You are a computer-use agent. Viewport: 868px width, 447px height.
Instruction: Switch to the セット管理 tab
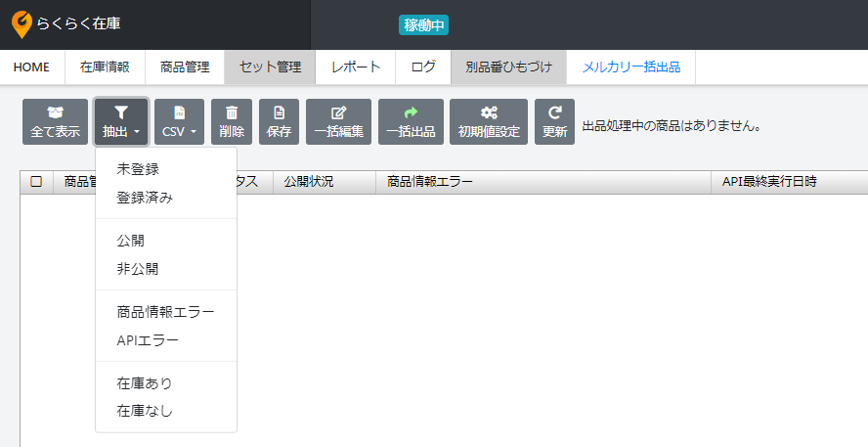pyautogui.click(x=270, y=67)
